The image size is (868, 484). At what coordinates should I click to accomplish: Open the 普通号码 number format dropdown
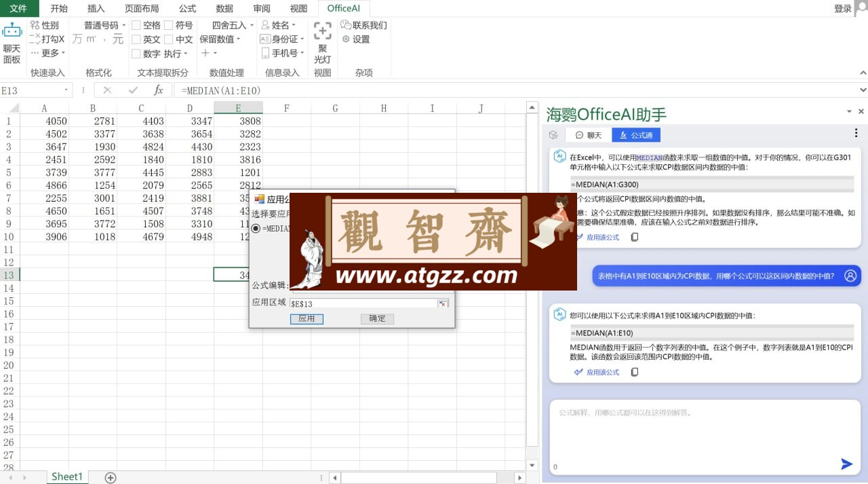[x=104, y=25]
